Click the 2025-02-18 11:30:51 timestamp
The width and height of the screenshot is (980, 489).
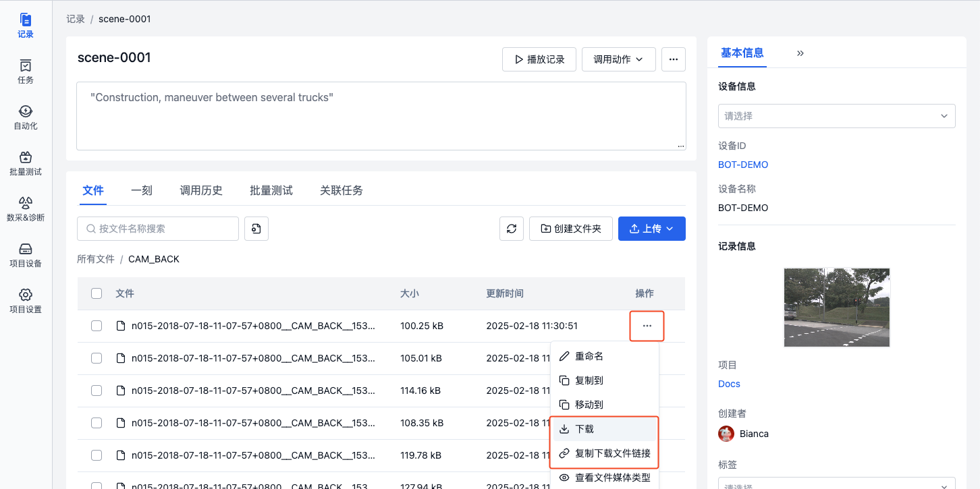(532, 326)
